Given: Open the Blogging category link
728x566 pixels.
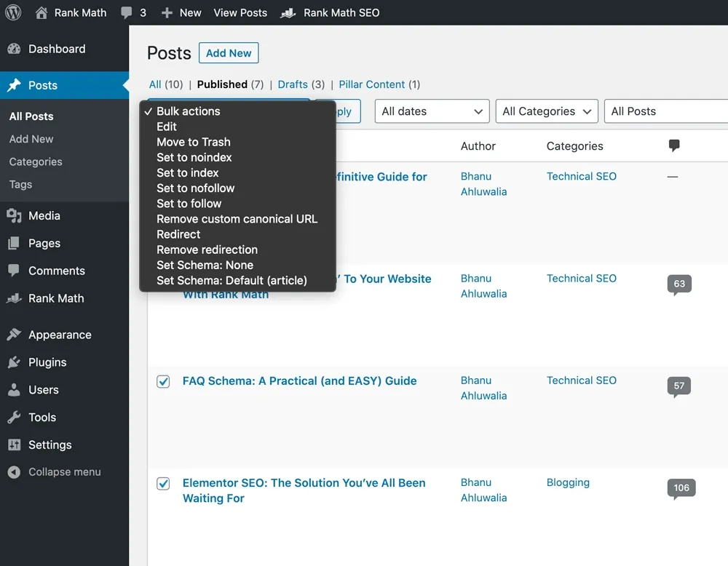Looking at the screenshot, I should click(568, 482).
